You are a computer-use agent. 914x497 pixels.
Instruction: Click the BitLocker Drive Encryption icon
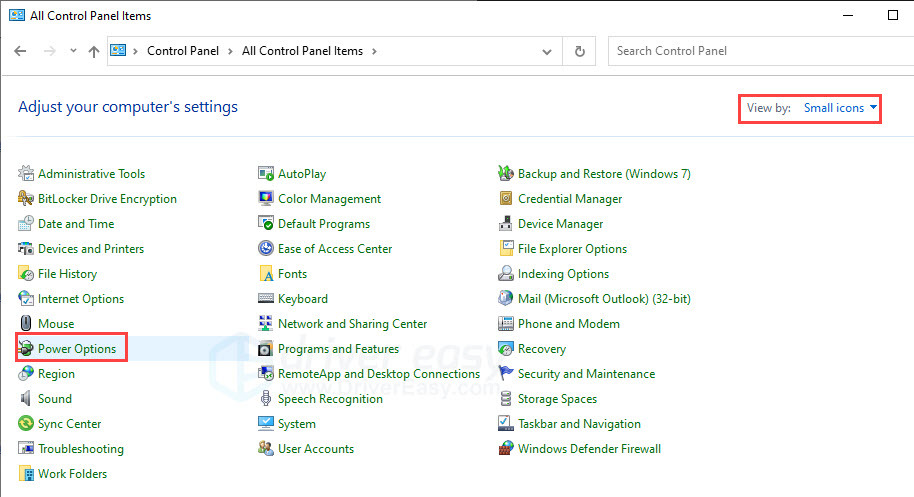26,198
